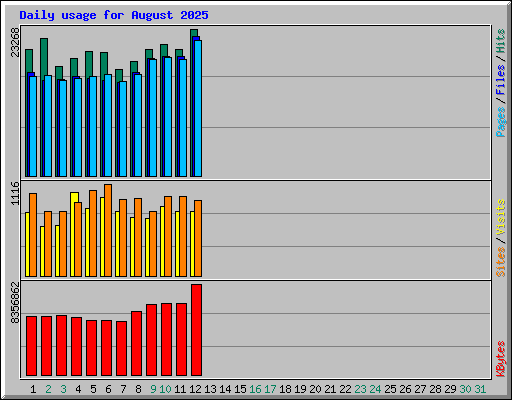Click day 15 on the x-axis
Image resolution: width=512 pixels, height=400 pixels.
tap(240, 389)
